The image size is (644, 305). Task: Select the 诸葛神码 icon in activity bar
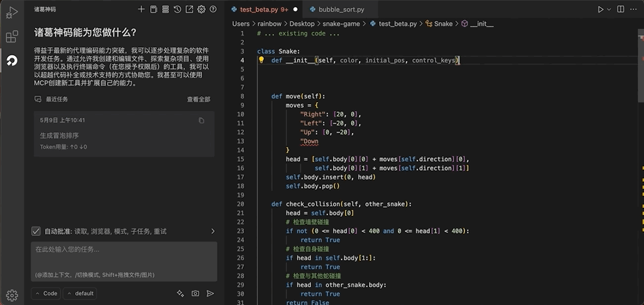12,61
